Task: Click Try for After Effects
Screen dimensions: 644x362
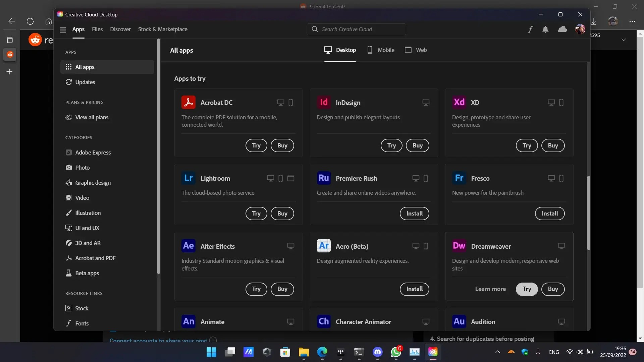Action: [x=256, y=289]
